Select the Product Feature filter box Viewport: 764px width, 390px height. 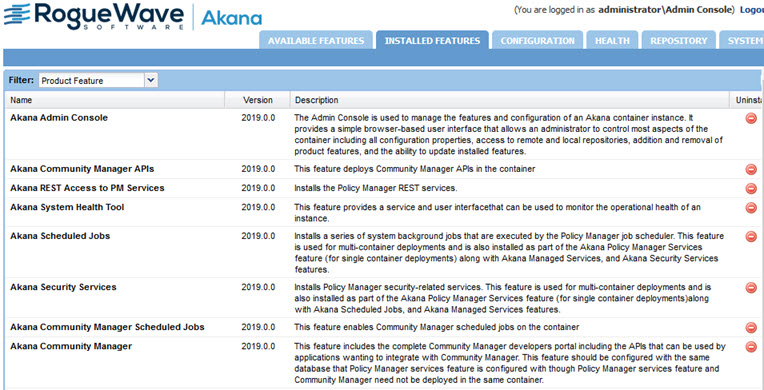(x=92, y=80)
